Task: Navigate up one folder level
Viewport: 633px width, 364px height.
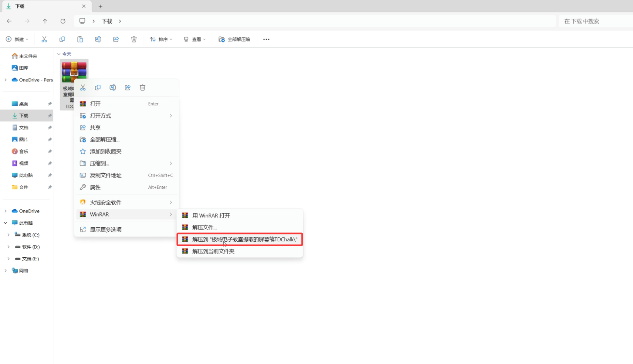Action: [x=45, y=21]
